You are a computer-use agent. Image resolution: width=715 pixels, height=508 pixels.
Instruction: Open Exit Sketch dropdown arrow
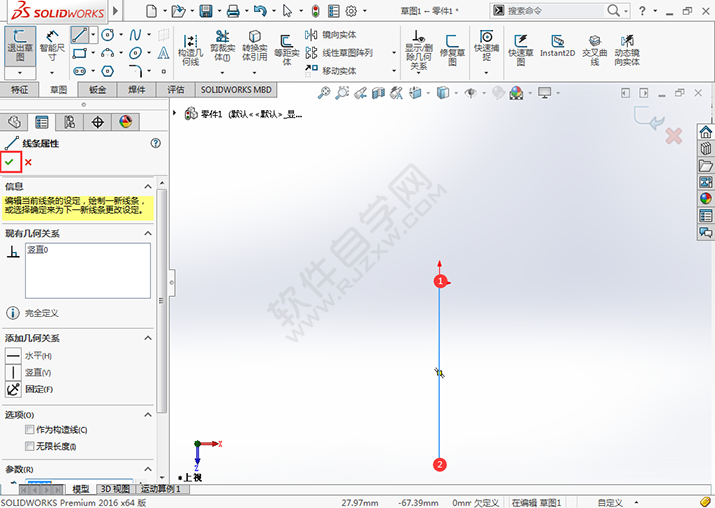coord(20,73)
